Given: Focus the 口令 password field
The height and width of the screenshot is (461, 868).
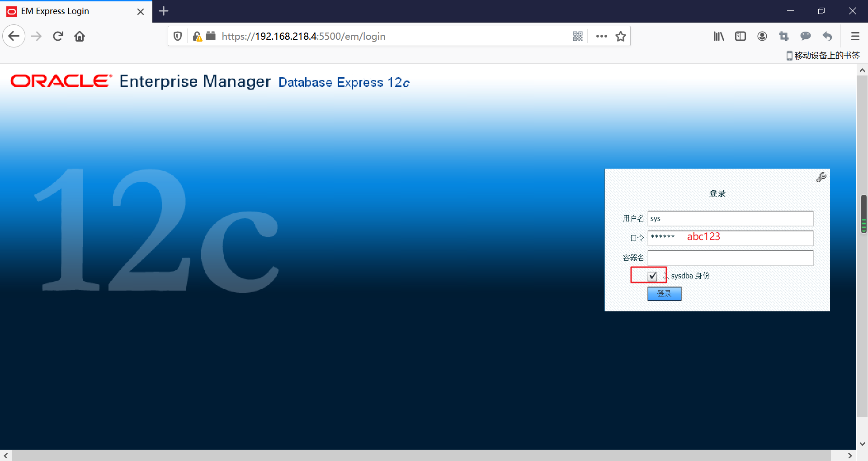Looking at the screenshot, I should (x=731, y=238).
